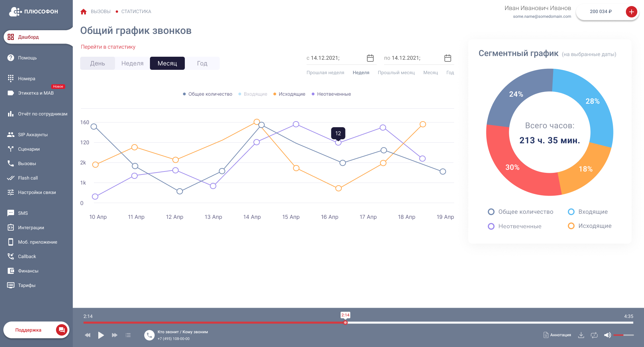Click the red plus balance top-up icon
Screen dimensions: 644x347
pos(631,12)
